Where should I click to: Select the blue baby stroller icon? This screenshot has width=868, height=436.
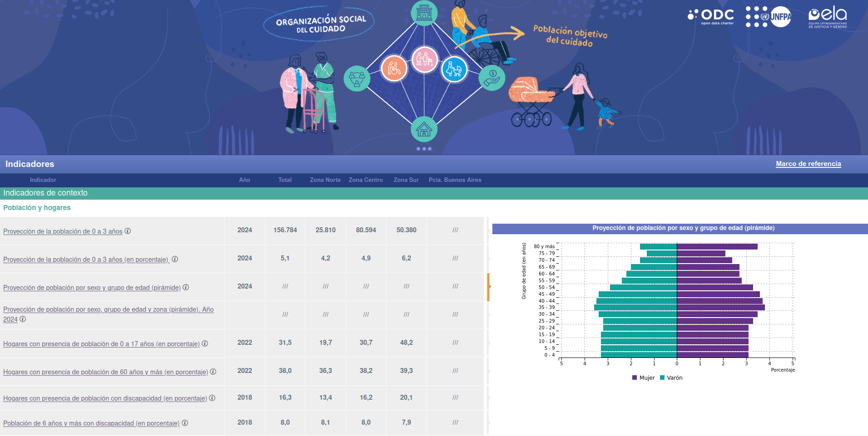coord(454,69)
